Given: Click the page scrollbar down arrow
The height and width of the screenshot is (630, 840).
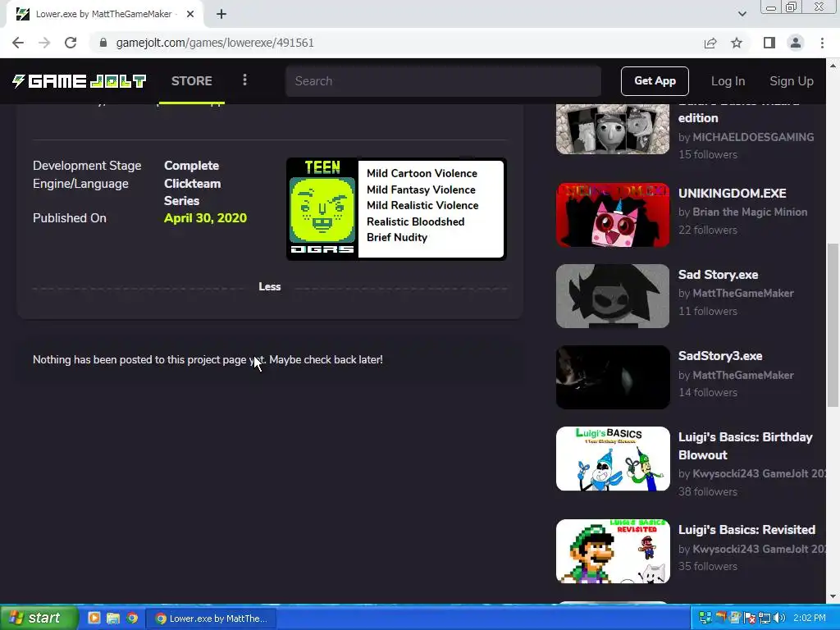Looking at the screenshot, I should tap(833, 596).
